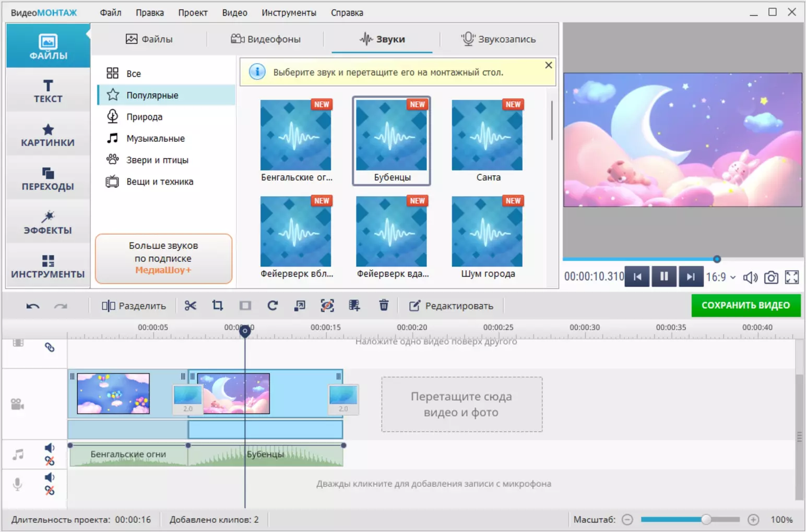Image resolution: width=806 pixels, height=532 pixels.
Task: Toggle the microphone track link icon
Action: click(50, 490)
